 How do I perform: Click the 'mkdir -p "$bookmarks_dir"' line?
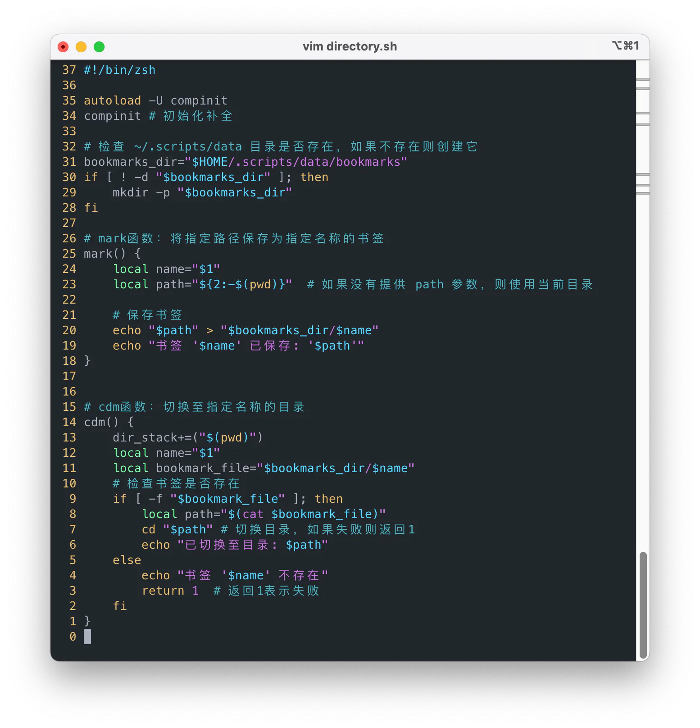202,193
